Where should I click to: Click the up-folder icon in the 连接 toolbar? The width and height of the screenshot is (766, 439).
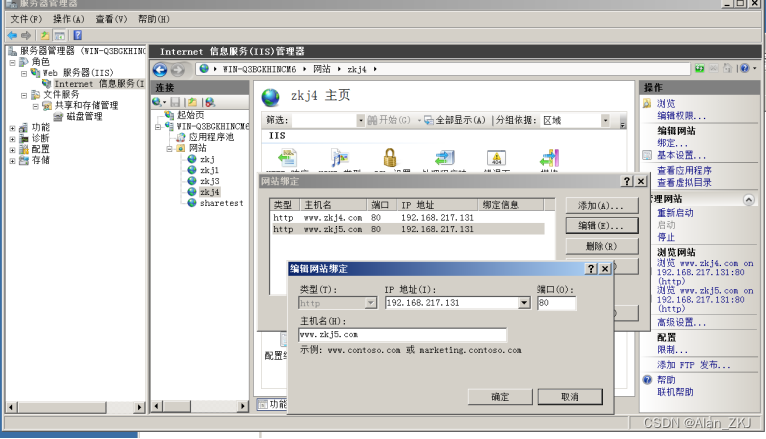pos(192,102)
